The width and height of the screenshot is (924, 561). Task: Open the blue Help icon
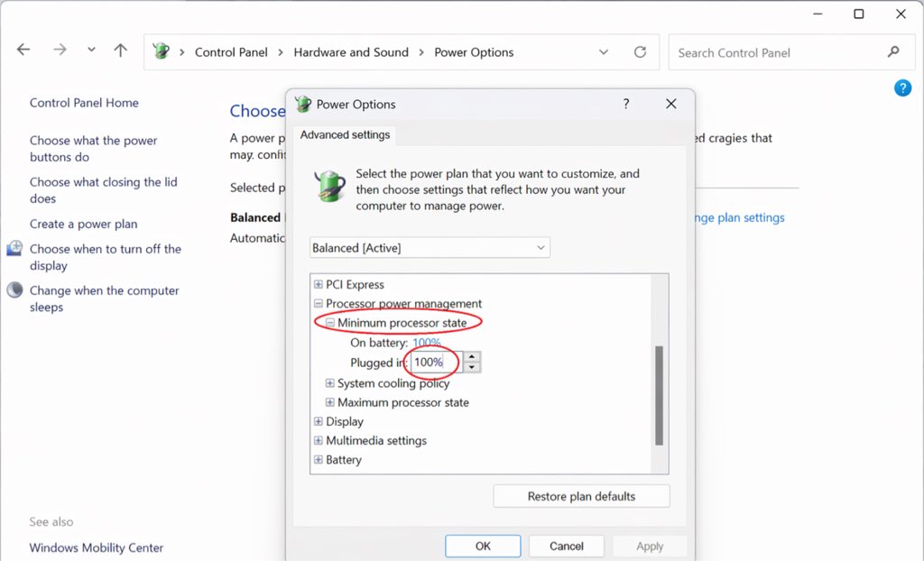point(902,87)
